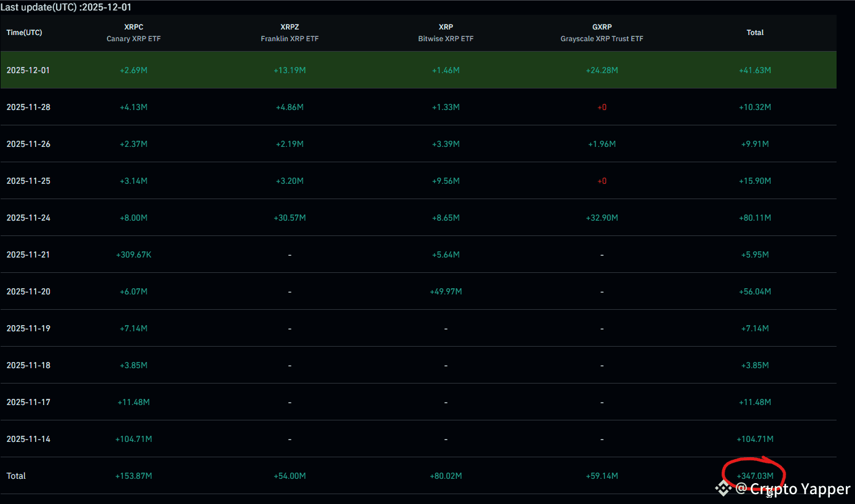
Task: Select the XRPC Canary XRP ETF header
Action: (x=133, y=33)
